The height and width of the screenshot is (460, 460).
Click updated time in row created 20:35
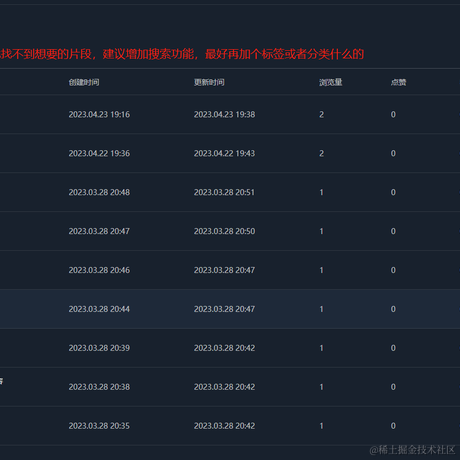225,426
